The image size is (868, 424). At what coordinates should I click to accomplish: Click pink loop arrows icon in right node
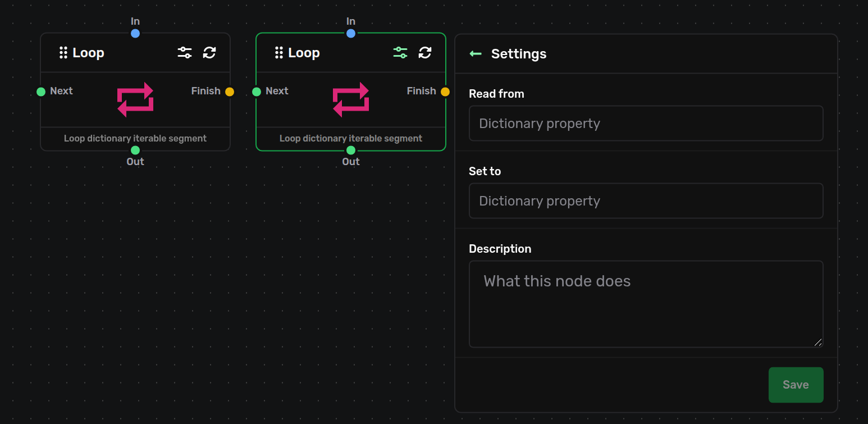(351, 99)
